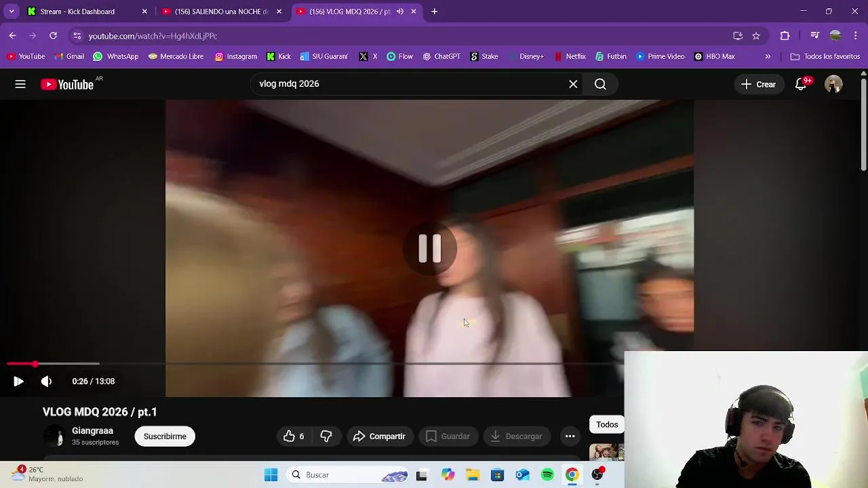Open YouTube notifications bell
The width and height of the screenshot is (868, 488).
(x=801, y=84)
